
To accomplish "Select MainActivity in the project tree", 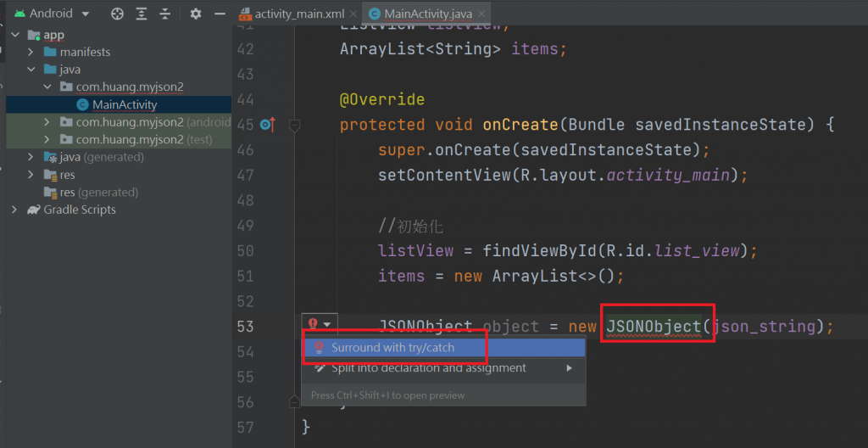I will click(x=125, y=104).
